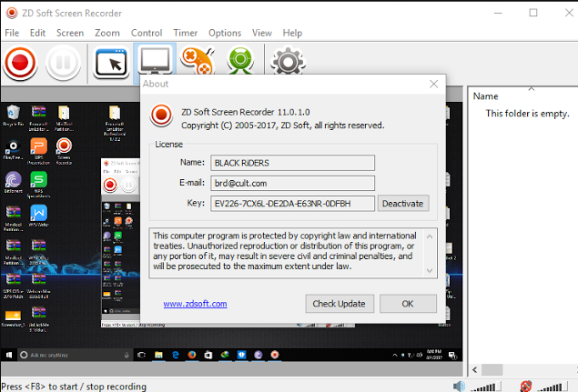Choose the green webcam capture mode
Screen dimensions: 578x392
(240, 60)
